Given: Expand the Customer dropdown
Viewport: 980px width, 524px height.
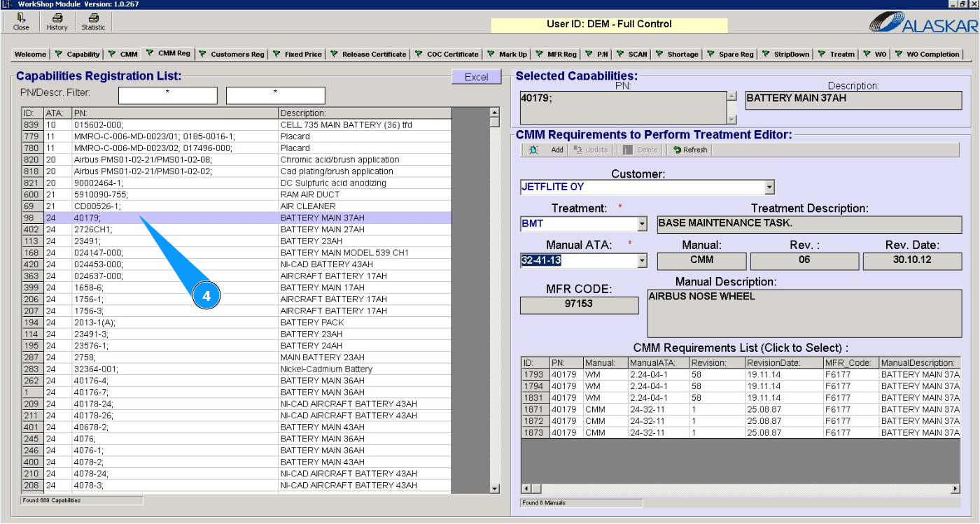Looking at the screenshot, I should tap(769, 187).
